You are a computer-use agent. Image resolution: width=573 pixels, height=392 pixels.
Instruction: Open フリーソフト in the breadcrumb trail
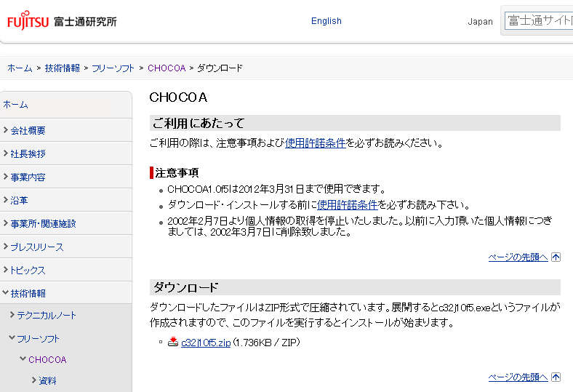(x=113, y=68)
